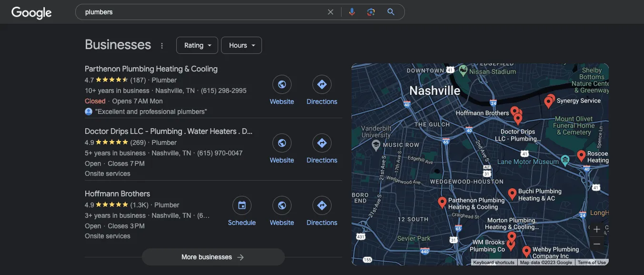This screenshot has width=644, height=275.
Task: Open Website for Hoffmann Brothers
Action: point(282,205)
